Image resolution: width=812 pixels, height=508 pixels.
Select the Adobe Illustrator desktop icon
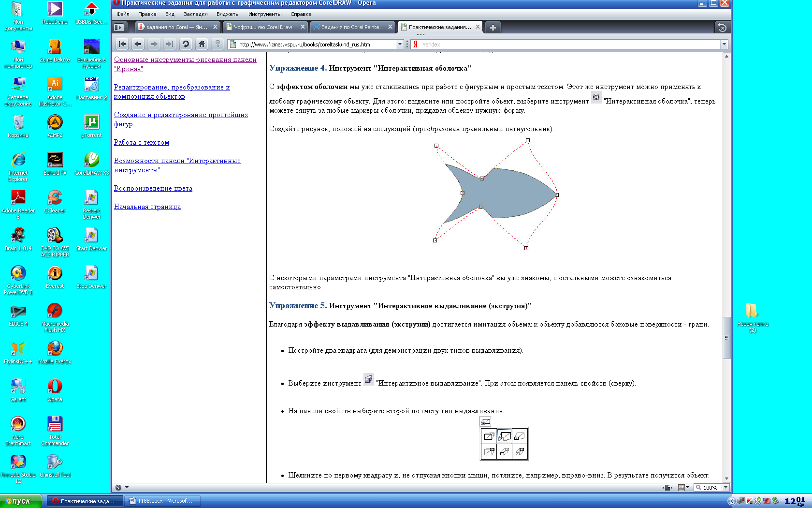click(x=55, y=91)
